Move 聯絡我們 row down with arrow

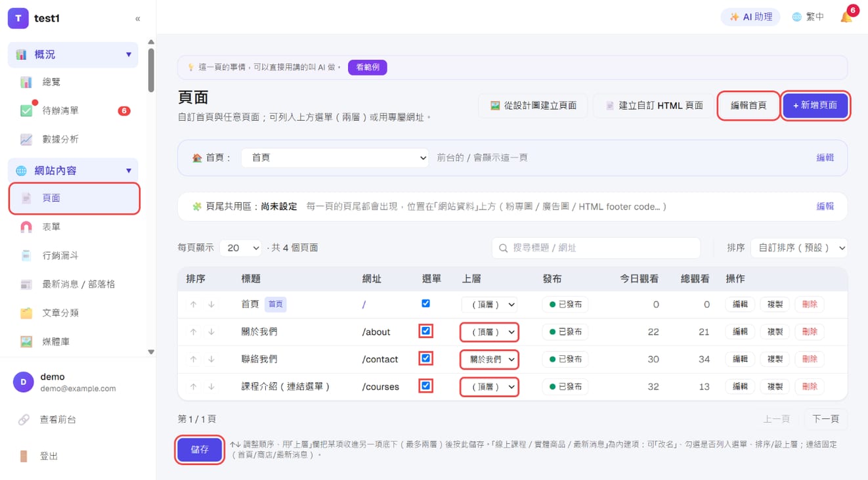coord(211,359)
